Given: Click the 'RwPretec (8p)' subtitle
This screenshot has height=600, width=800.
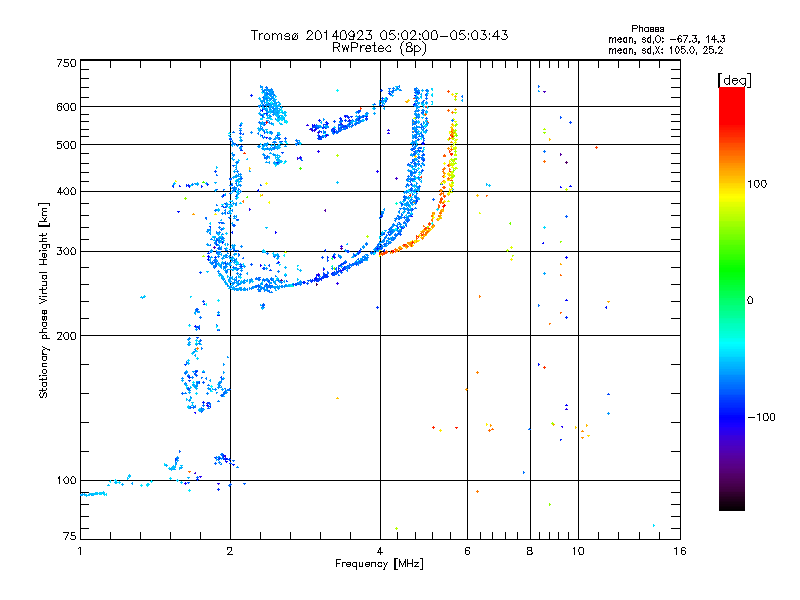Looking at the screenshot, I should 379,48.
